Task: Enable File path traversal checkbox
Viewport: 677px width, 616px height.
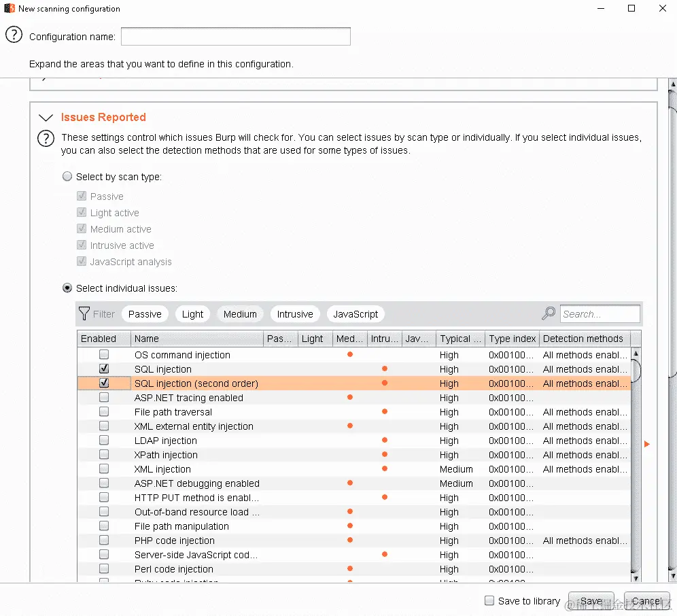Action: (103, 411)
